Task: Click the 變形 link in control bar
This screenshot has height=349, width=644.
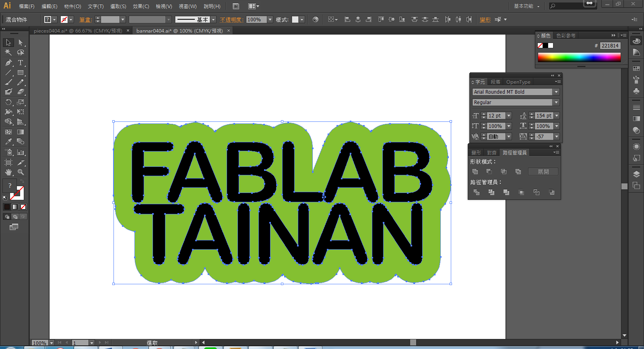Action: pos(485,19)
